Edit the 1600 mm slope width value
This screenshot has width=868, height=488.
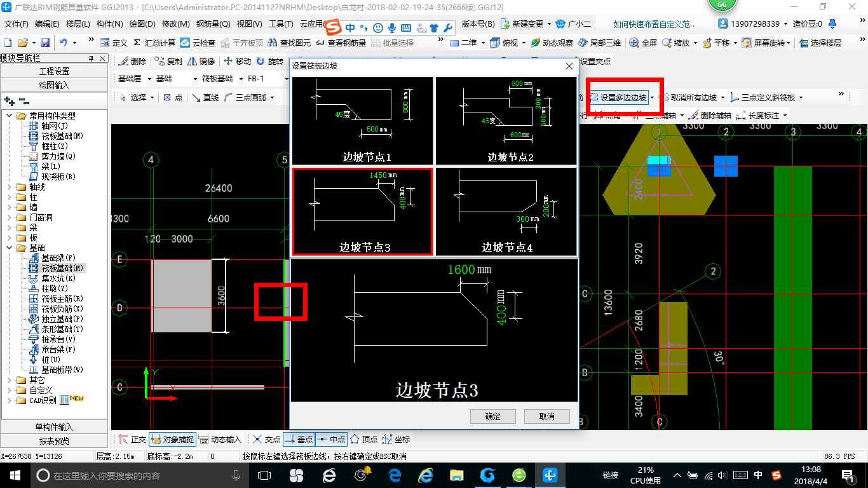(461, 269)
